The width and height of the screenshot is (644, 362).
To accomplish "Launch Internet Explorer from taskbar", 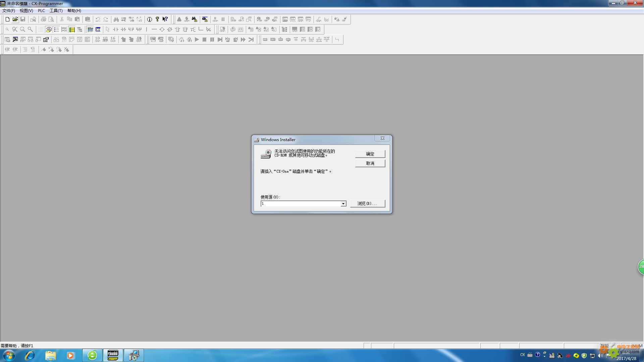I will [x=30, y=355].
